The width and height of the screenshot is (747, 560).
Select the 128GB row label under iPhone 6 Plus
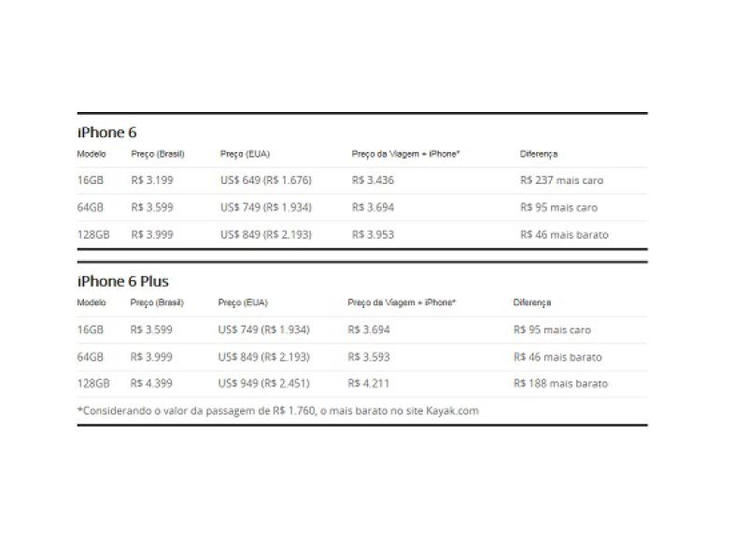point(92,384)
